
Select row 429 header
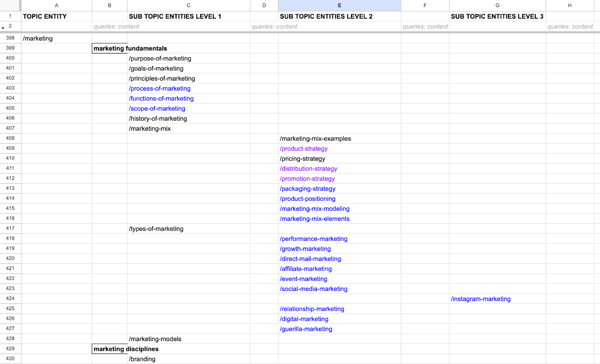(10, 348)
